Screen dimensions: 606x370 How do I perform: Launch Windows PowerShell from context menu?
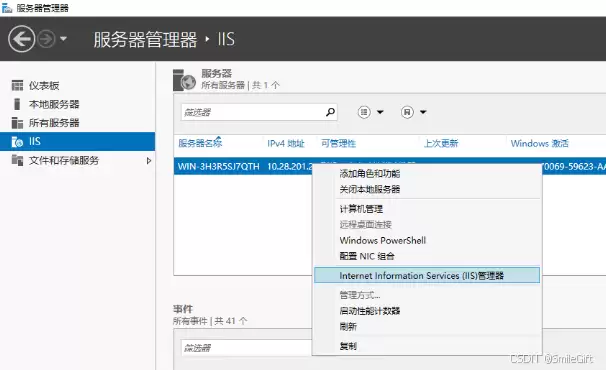pyautogui.click(x=383, y=240)
